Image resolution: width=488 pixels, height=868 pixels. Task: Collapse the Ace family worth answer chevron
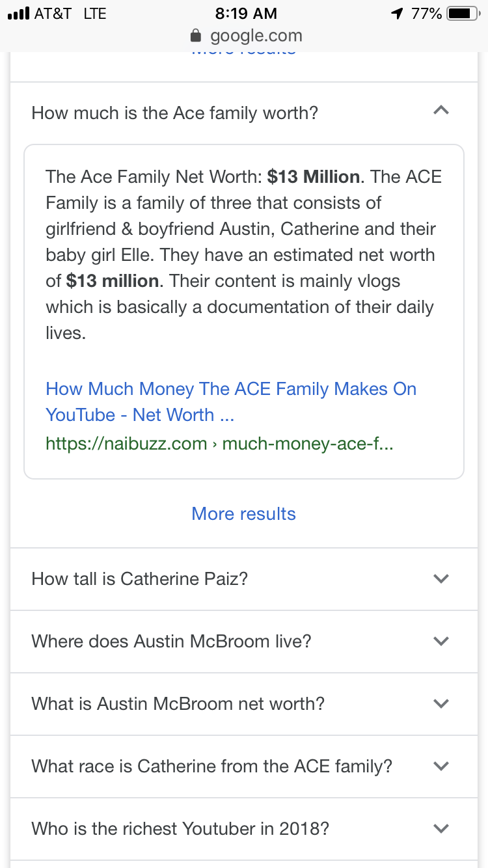click(x=441, y=111)
